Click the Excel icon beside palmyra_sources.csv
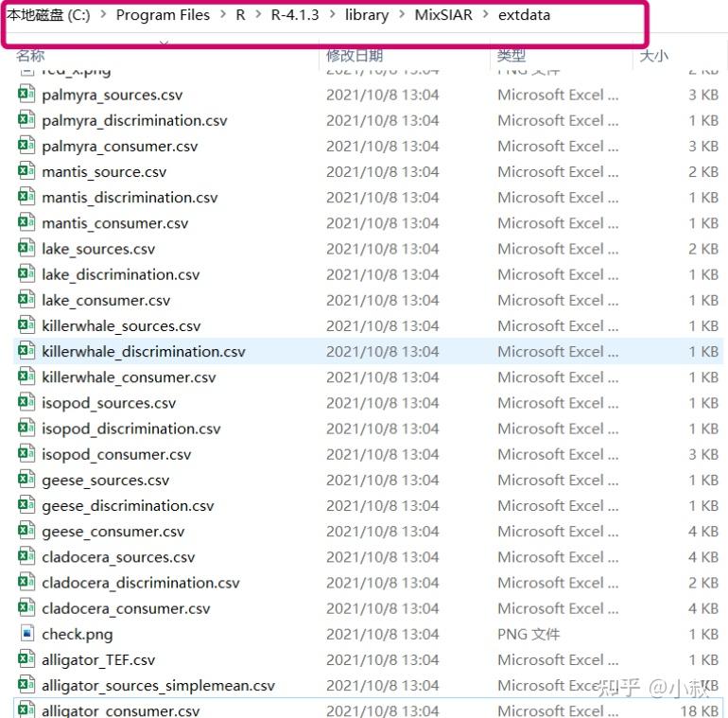The image size is (728, 718). click(26, 95)
